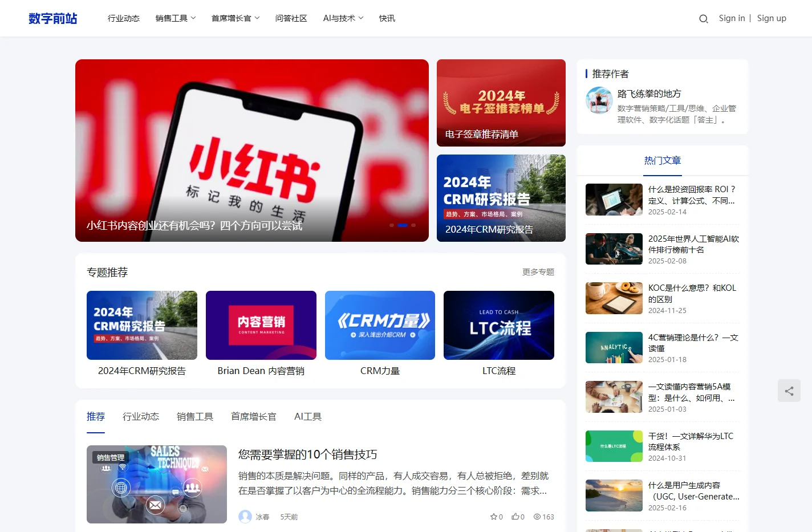The height and width of the screenshot is (532, 812).
Task: Open article 您需要掌握的10个销售技巧
Action: point(308,454)
